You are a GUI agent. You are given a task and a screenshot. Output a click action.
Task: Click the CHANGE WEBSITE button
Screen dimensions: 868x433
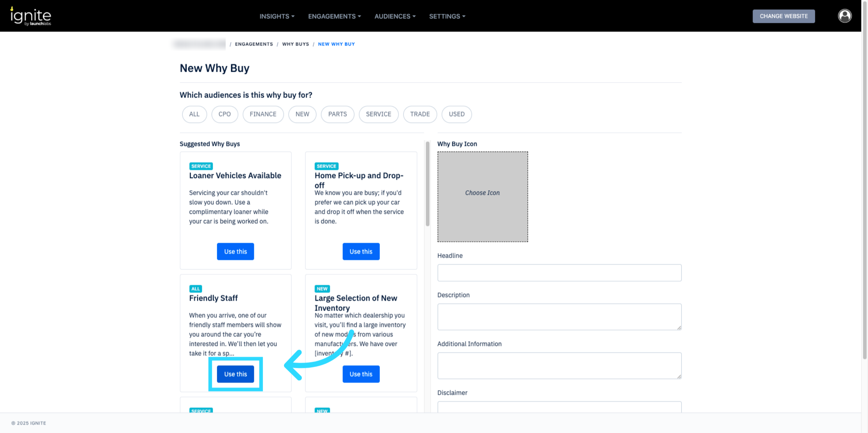coord(783,16)
